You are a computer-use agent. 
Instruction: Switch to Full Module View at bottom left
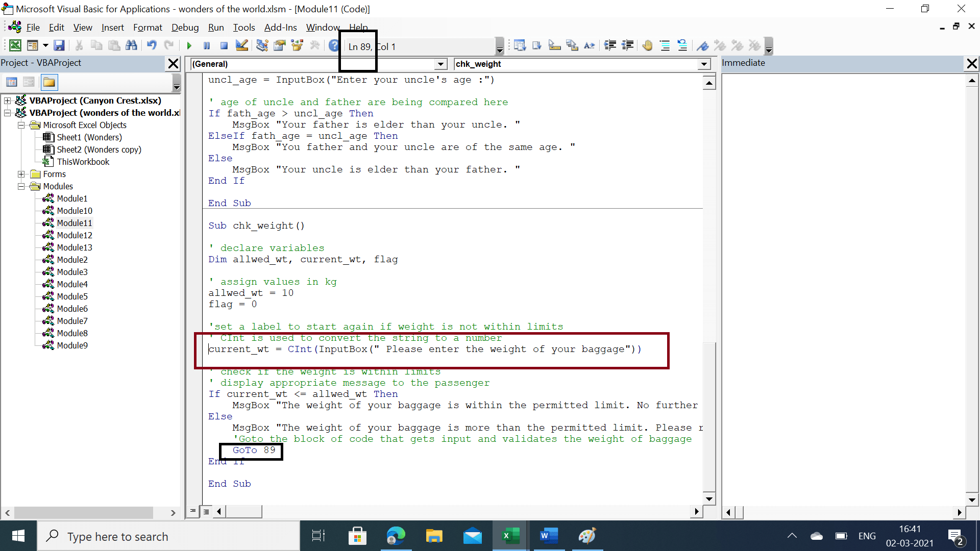point(206,512)
